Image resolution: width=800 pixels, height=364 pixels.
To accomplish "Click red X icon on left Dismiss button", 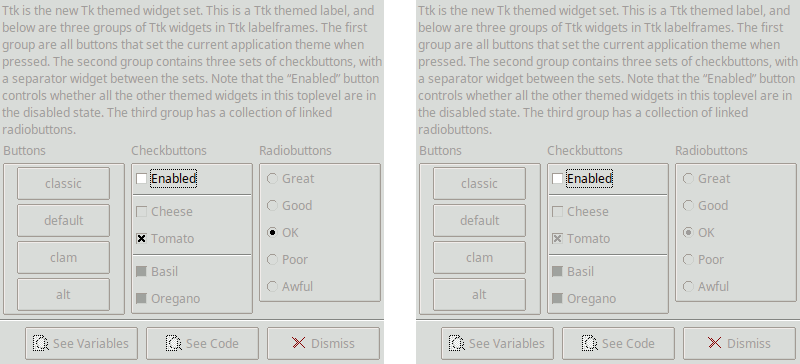I will [298, 343].
